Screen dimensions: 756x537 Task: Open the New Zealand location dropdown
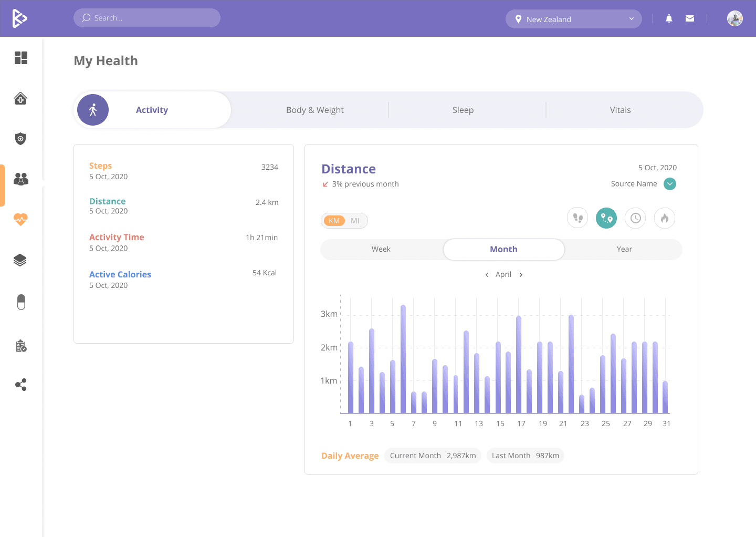pyautogui.click(x=573, y=19)
